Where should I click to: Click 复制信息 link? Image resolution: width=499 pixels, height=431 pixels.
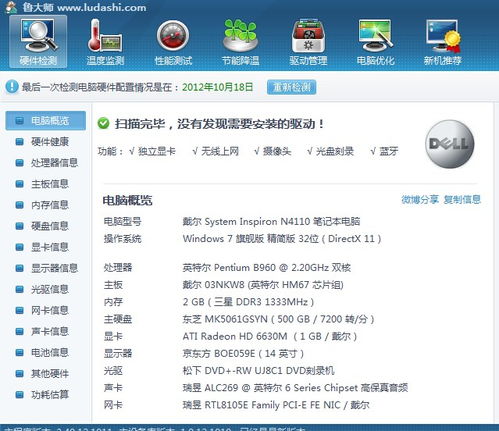pyautogui.click(x=462, y=199)
